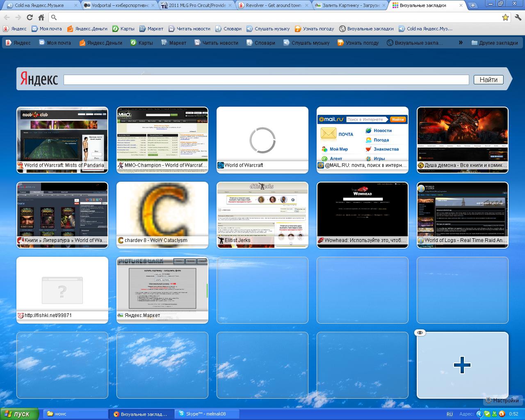525x420 pixels.
Task: Toggle the eye icon above the plus tile
Action: coord(420,333)
